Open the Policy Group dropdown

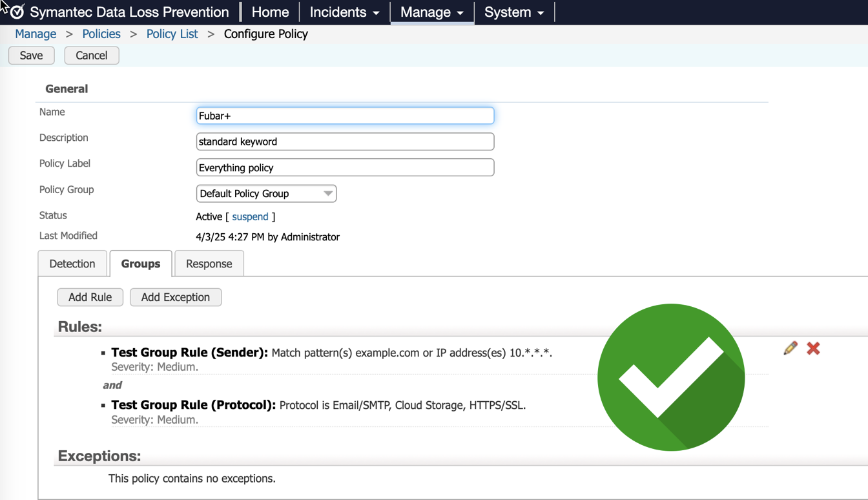pos(266,194)
